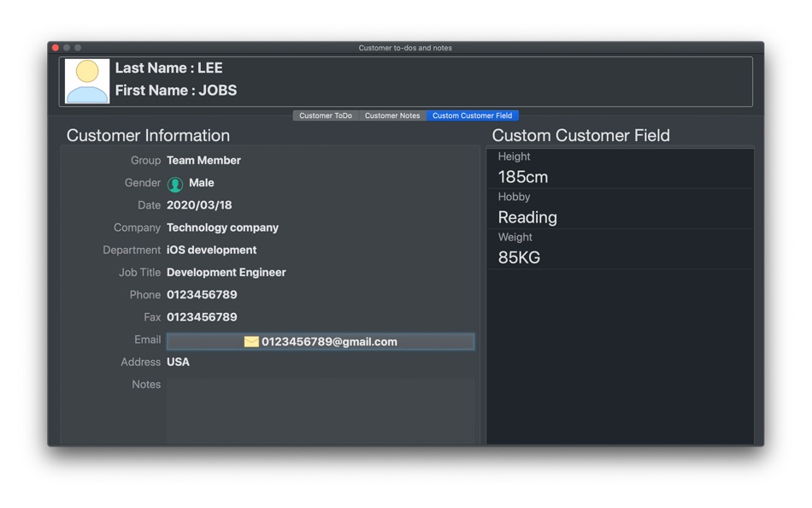Click the Job Title field label
This screenshot has height=508, width=812.
pyautogui.click(x=140, y=272)
